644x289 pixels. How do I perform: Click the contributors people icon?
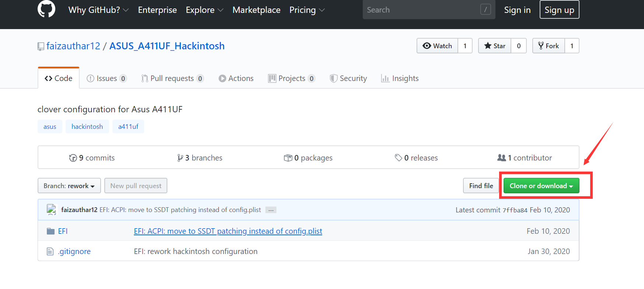click(x=501, y=158)
